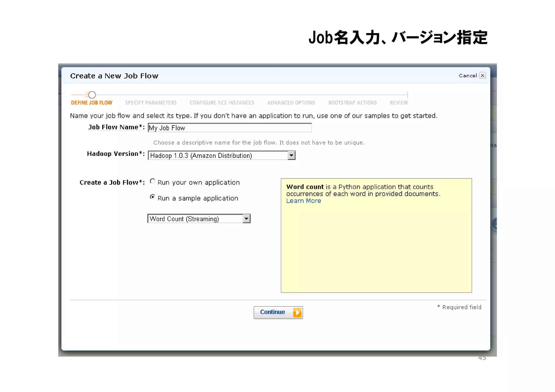Click the Cancel text link
Viewport: 555px width, 392px height.
(x=468, y=76)
